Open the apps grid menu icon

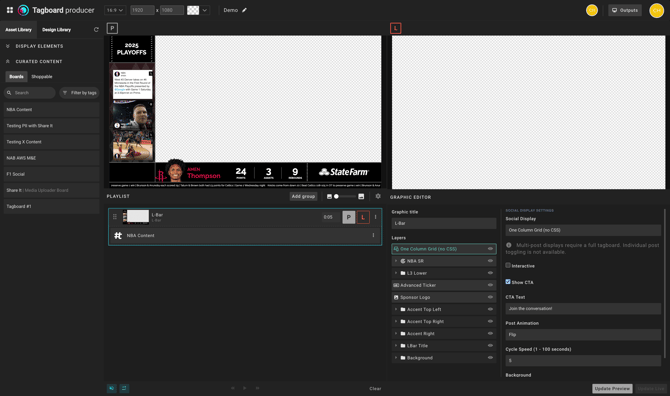click(x=9, y=10)
